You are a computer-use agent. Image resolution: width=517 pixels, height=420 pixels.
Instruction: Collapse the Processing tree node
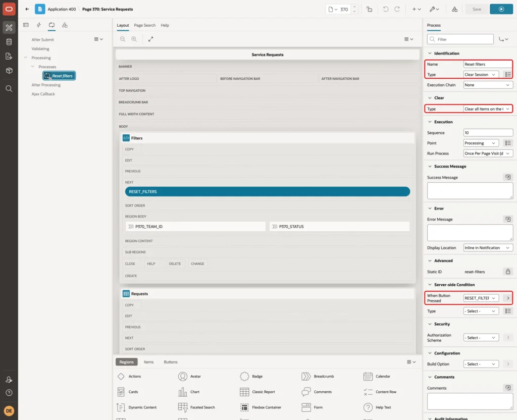point(26,58)
